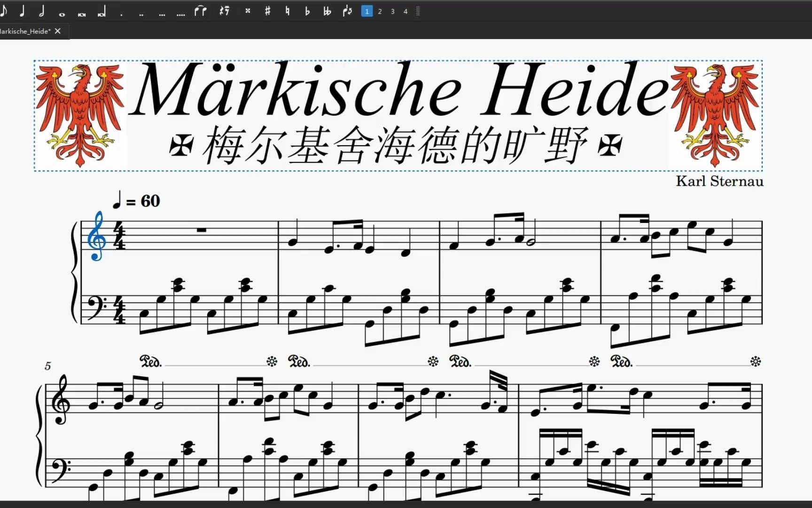The width and height of the screenshot is (812, 508).
Task: Select the half note duration
Action: point(41,11)
